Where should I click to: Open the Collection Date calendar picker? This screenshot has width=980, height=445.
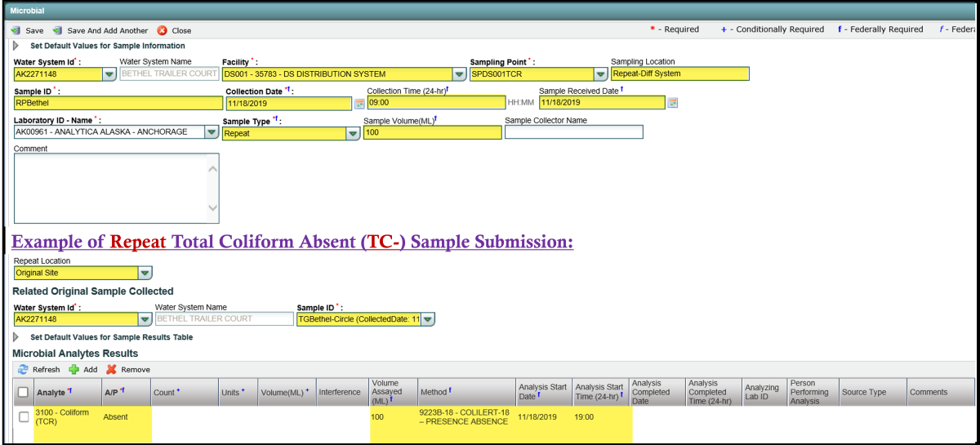[x=359, y=104]
